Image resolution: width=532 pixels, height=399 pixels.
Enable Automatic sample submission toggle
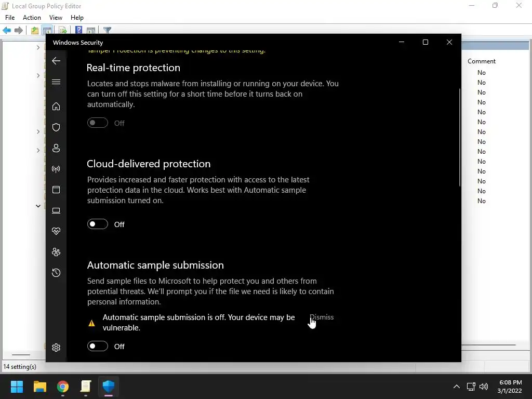click(x=98, y=346)
